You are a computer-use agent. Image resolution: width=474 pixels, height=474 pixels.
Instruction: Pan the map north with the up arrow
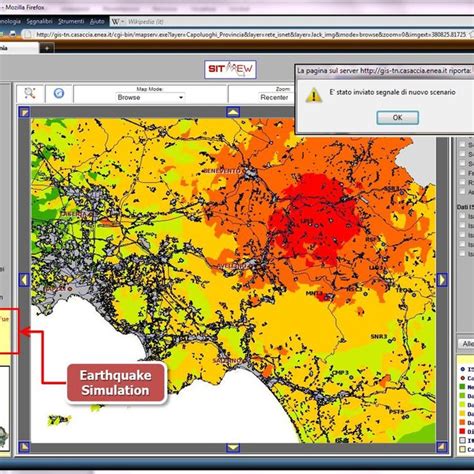click(233, 112)
